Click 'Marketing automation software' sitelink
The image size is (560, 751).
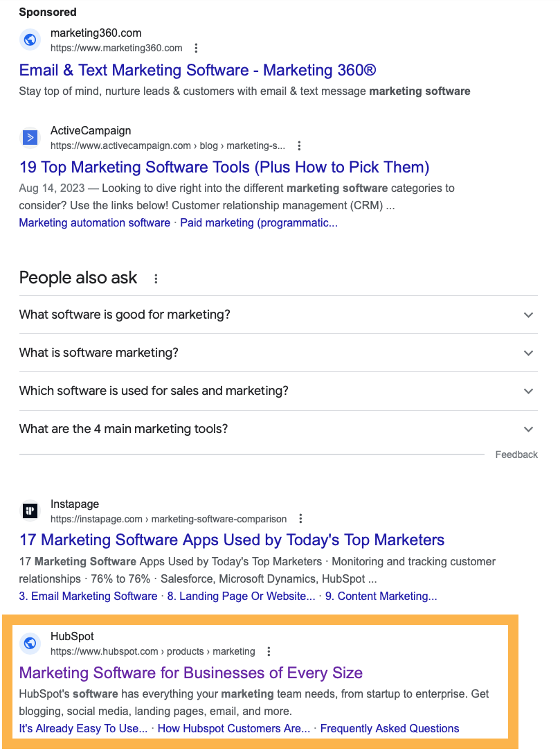(x=95, y=222)
